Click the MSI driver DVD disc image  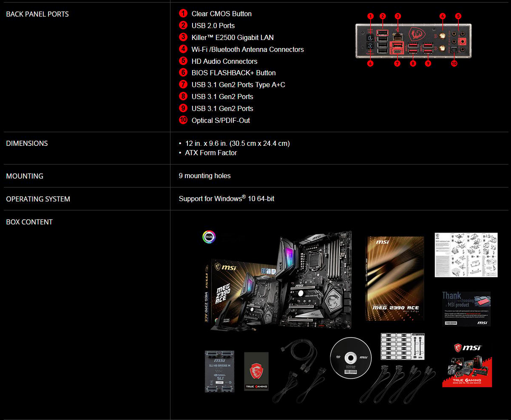click(x=351, y=358)
